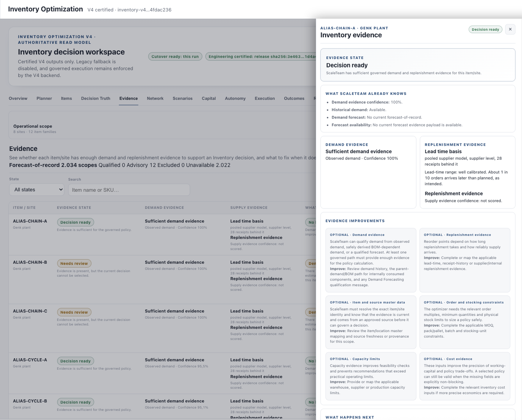Viewport: 522px width, 420px height.
Task: Click the DEMAND EVIDENCE column header
Action: [164, 208]
